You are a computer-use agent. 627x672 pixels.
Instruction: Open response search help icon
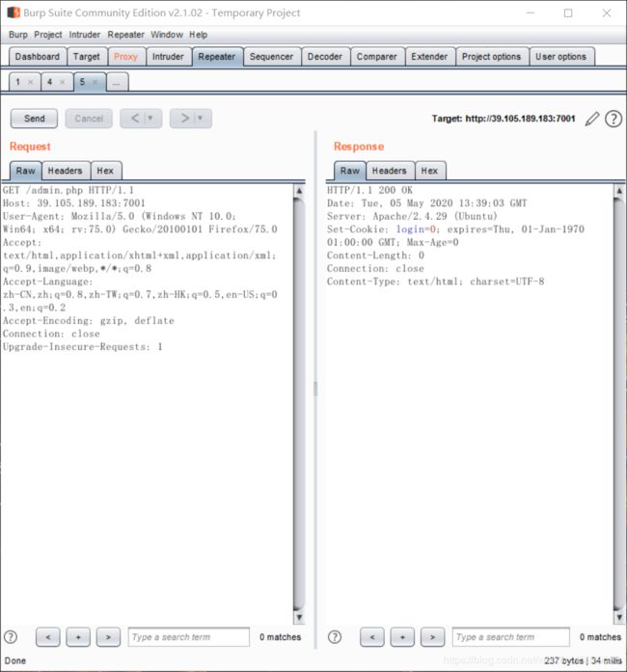click(335, 637)
